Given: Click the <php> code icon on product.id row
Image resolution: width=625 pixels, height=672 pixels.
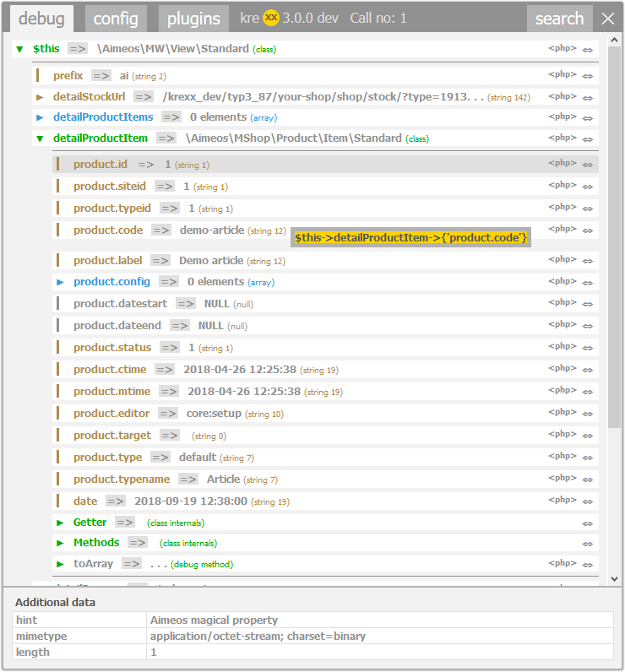Looking at the screenshot, I should (x=562, y=164).
